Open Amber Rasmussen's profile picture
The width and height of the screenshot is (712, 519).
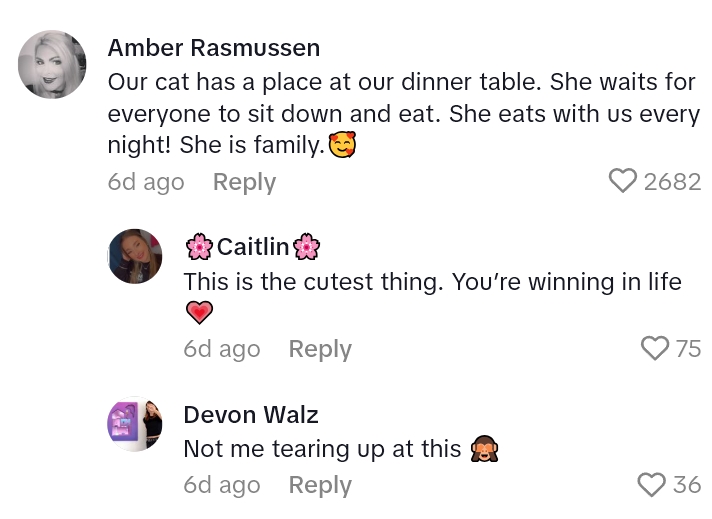click(x=52, y=65)
